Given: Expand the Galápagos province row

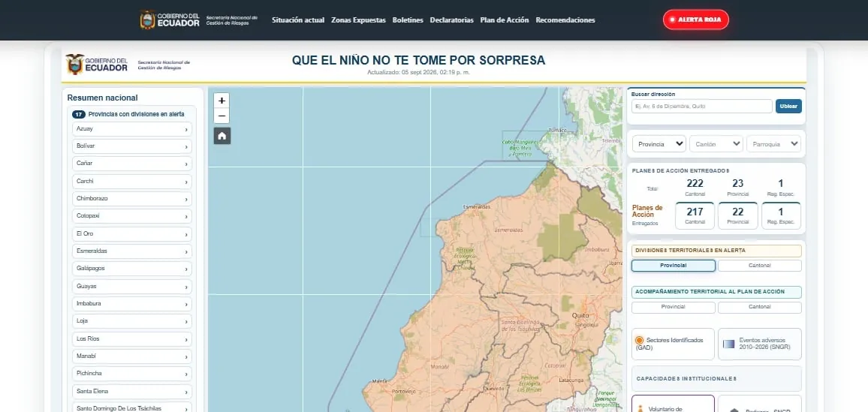Looking at the screenshot, I should point(131,268).
